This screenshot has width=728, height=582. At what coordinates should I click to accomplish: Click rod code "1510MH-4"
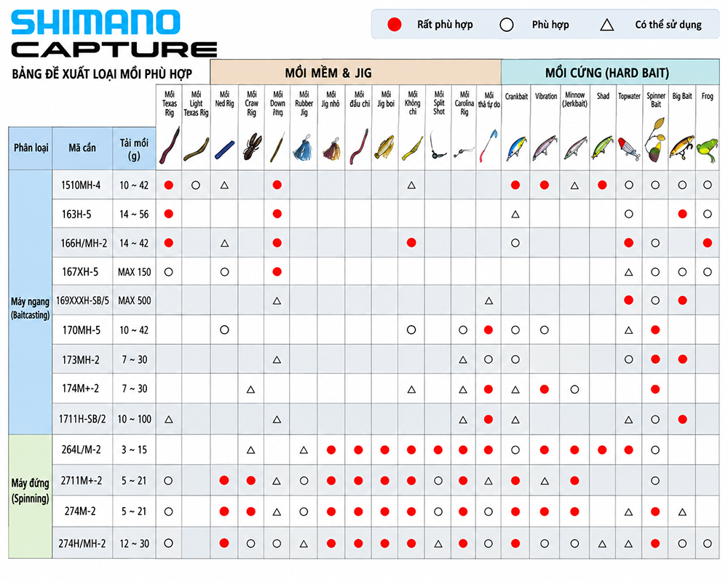81,186
